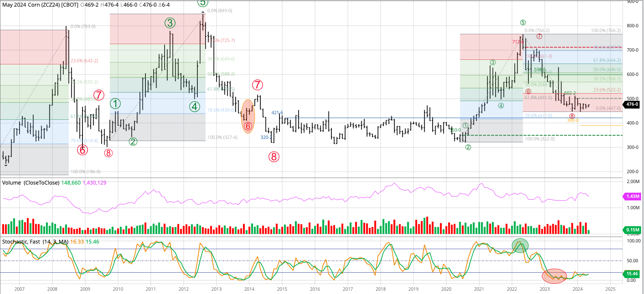Screen dimensions: 644x294
Task: Select the green volume value 148,660
Action: [x=71, y=183]
